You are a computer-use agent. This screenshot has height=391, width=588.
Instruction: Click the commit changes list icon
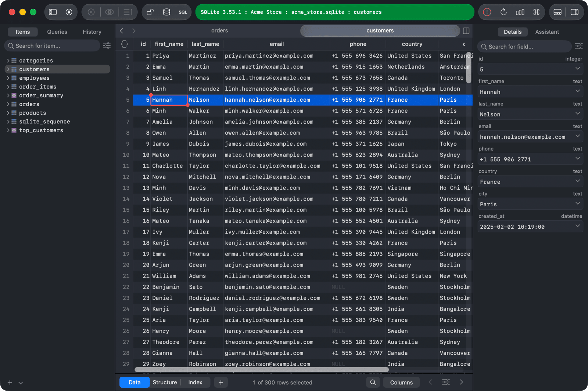click(128, 12)
